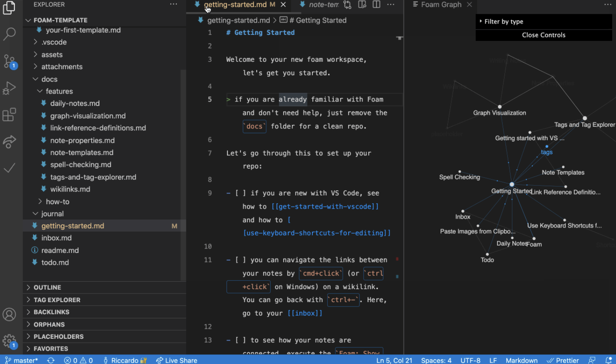
Task: Click the split editor right icon
Action: pos(376,5)
